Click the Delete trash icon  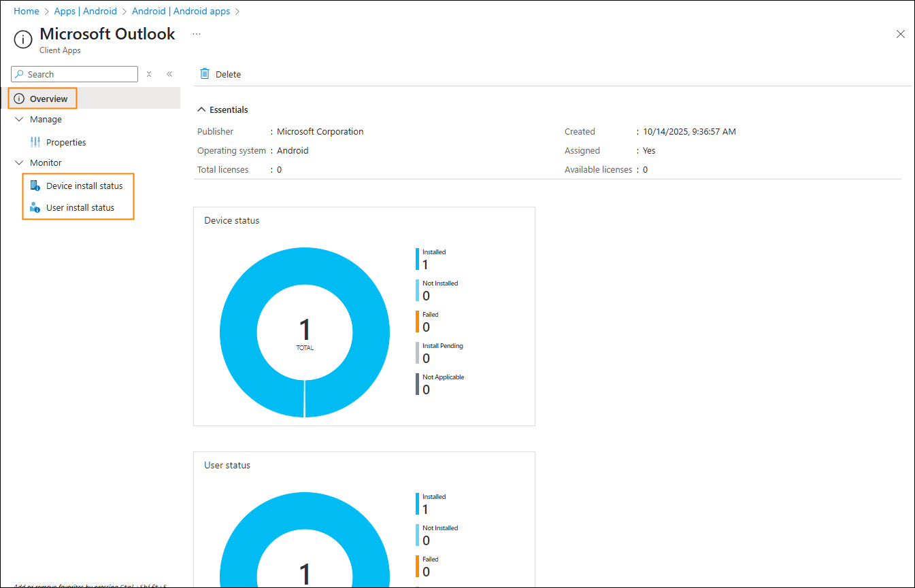(204, 73)
